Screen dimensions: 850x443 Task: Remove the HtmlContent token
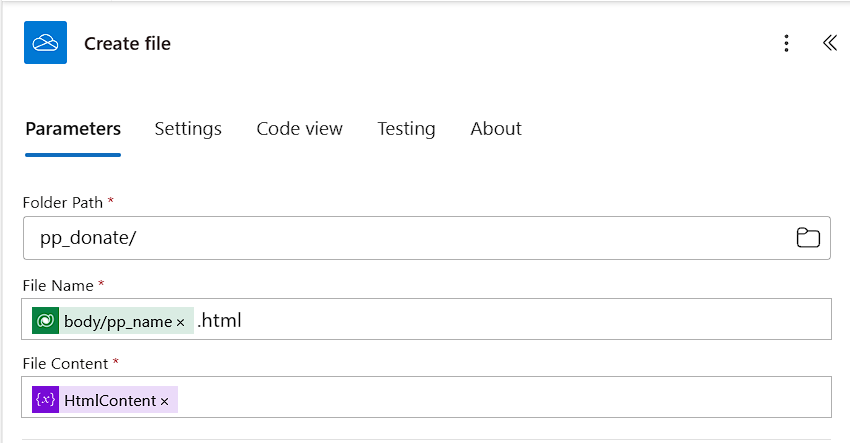(x=164, y=401)
